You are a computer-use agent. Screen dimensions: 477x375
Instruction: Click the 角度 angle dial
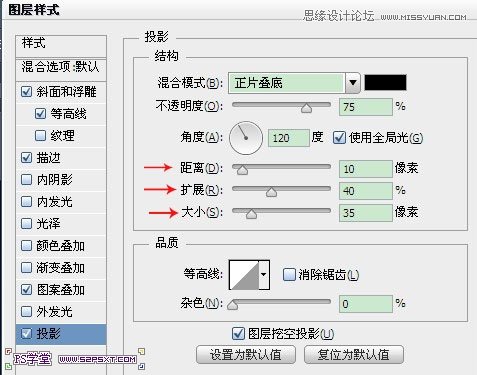pyautogui.click(x=246, y=138)
